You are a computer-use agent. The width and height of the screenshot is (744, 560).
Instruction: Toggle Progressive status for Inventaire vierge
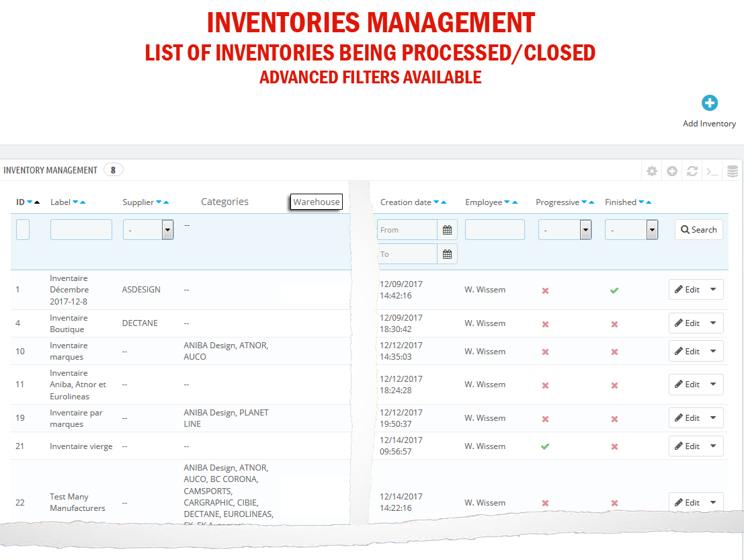[x=545, y=446]
